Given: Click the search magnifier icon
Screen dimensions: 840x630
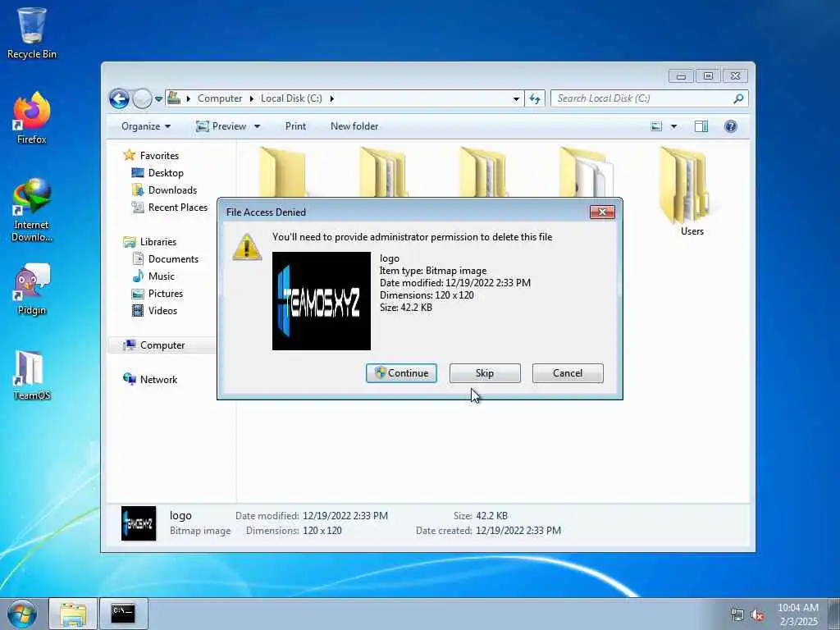Looking at the screenshot, I should pos(739,98).
